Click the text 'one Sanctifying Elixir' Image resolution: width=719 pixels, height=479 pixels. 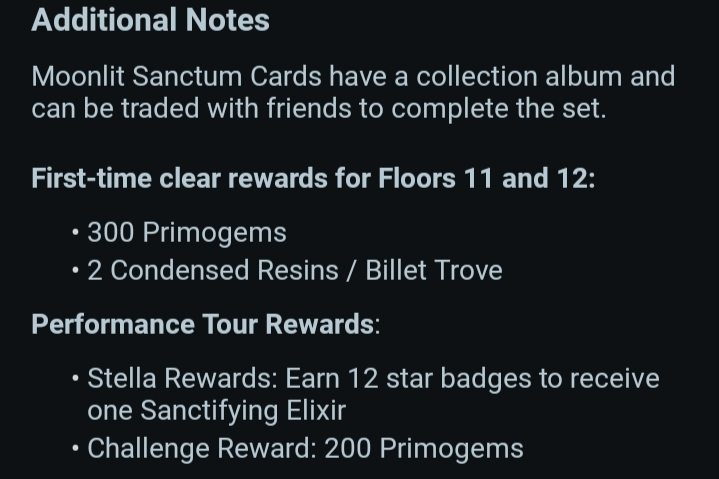216,410
